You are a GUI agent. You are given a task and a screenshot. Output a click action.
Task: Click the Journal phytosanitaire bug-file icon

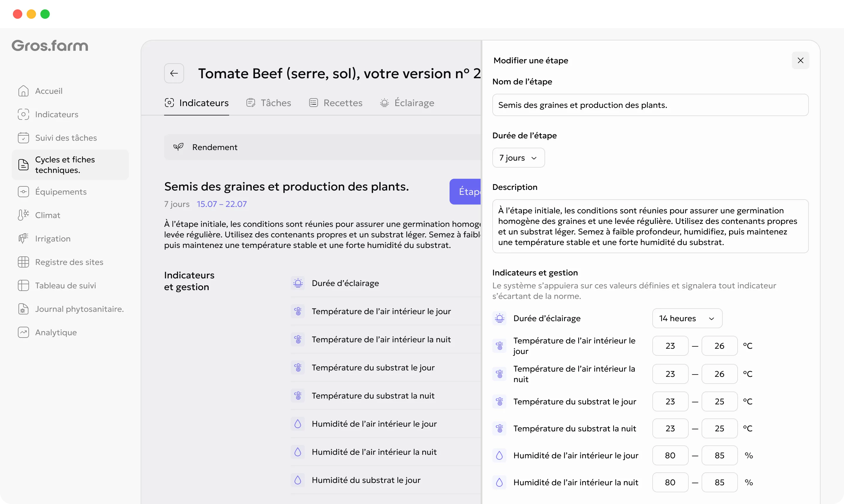(23, 309)
